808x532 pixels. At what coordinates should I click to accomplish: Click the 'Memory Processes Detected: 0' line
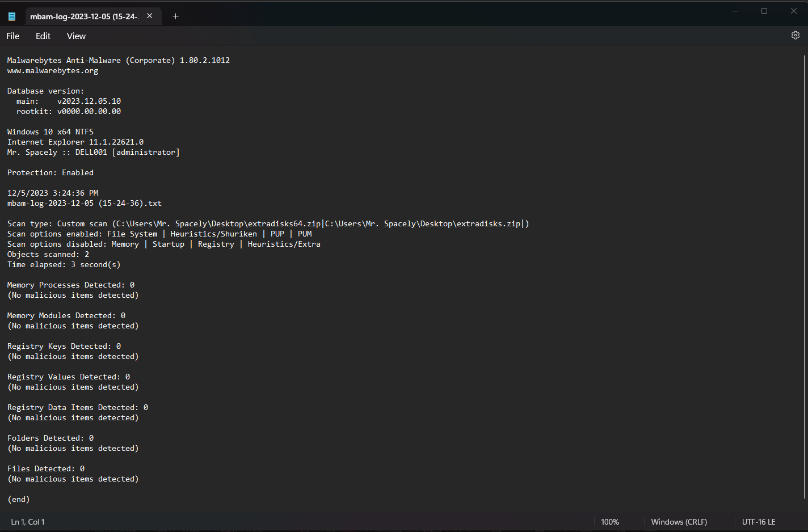coord(71,285)
